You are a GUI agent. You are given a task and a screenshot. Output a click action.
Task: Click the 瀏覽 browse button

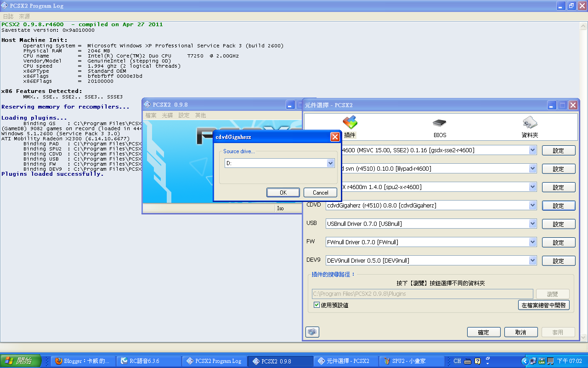[x=553, y=294]
